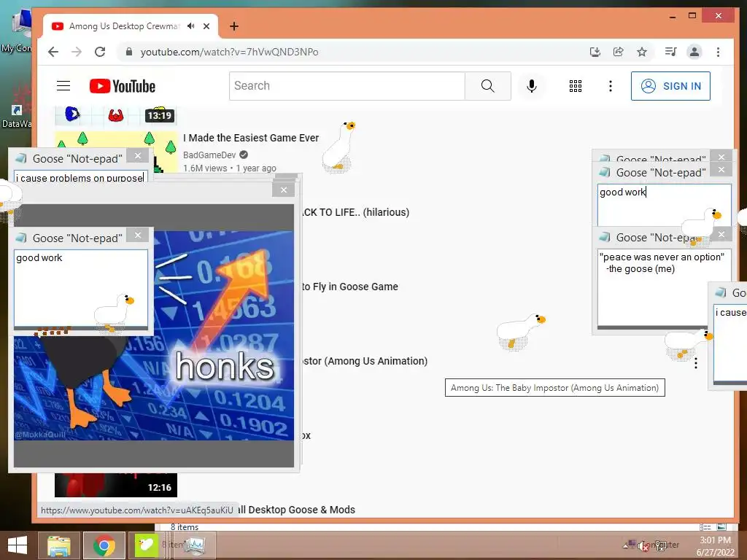
Task: Open the Chrome three-dot menu
Action: (718, 52)
